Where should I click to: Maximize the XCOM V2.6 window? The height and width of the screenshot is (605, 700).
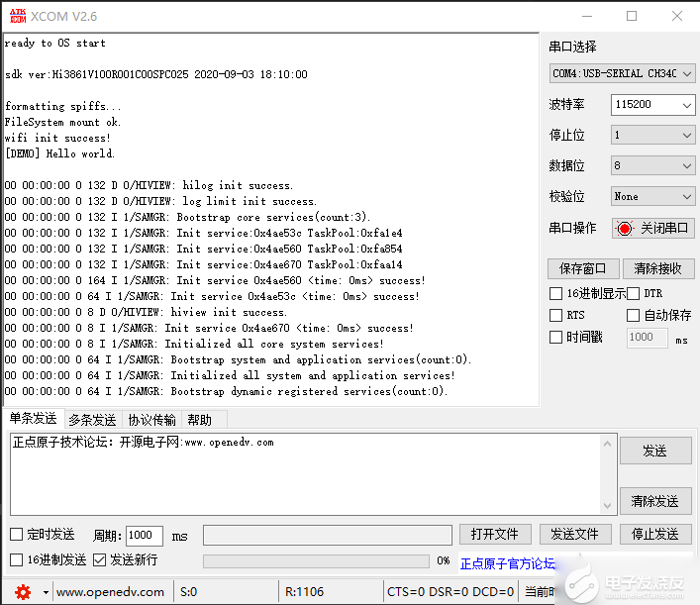[632, 16]
